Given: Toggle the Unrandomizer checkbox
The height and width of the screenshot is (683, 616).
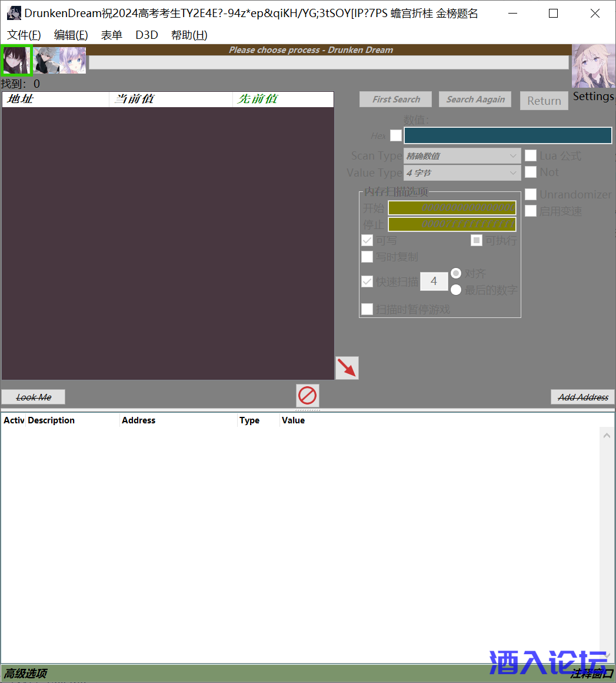Looking at the screenshot, I should pos(531,194).
